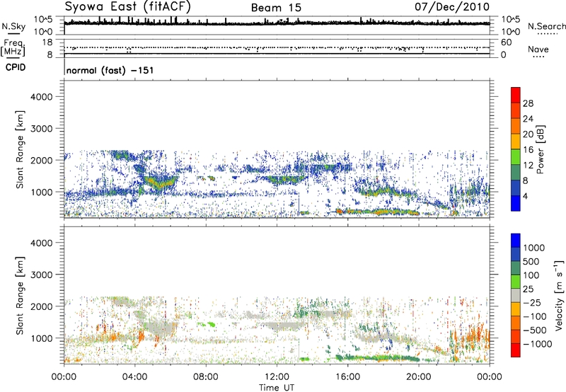This screenshot has height=392, width=566.
Task: Pick the bright blue bottom segment of power colorbar
Action: (x=516, y=204)
